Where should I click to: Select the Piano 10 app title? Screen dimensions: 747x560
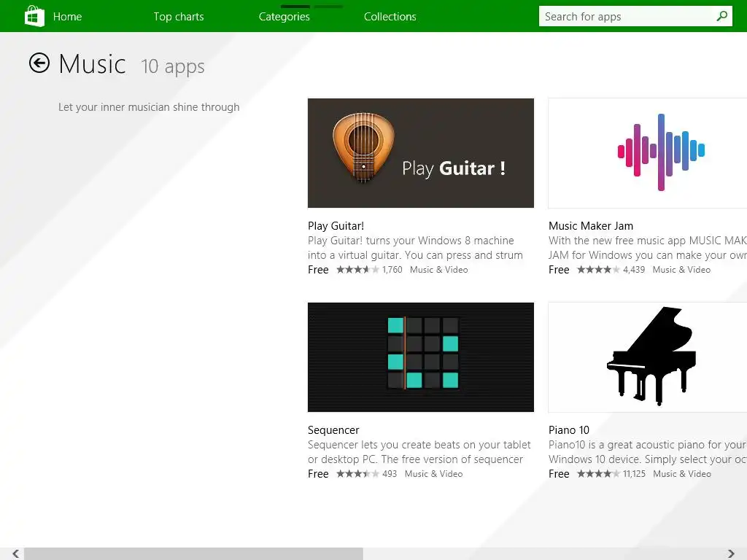click(569, 430)
